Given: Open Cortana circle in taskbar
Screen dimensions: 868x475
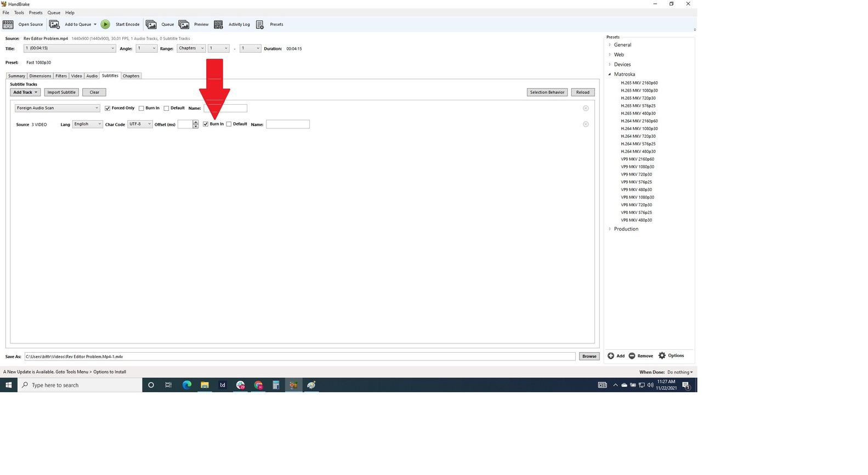Looking at the screenshot, I should point(151,385).
